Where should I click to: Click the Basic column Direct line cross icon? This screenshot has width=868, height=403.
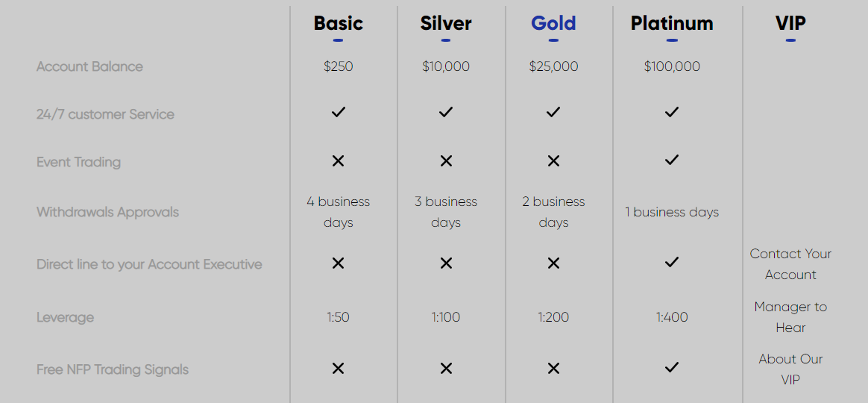coord(339,263)
